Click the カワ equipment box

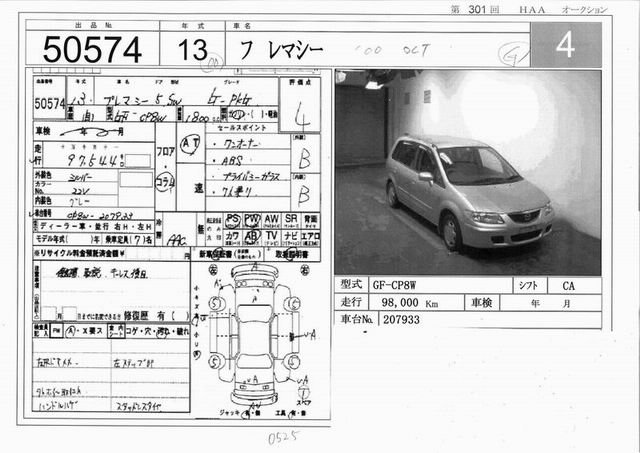pos(233,238)
